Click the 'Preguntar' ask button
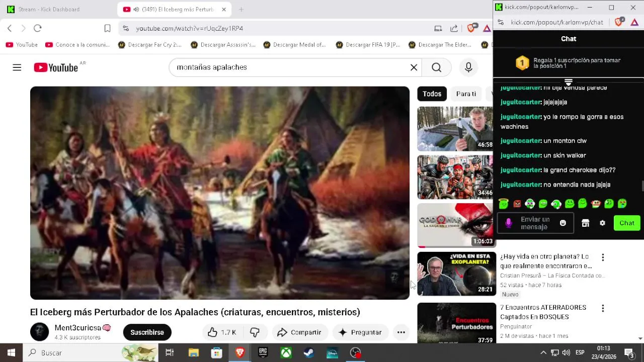The width and height of the screenshot is (644, 362). tap(360, 332)
